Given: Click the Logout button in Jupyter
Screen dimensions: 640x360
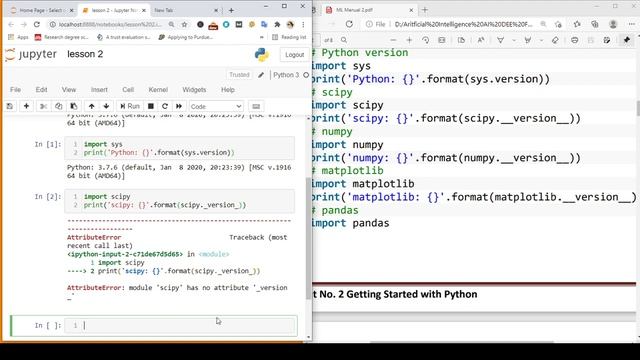Looking at the screenshot, I should click(294, 55).
